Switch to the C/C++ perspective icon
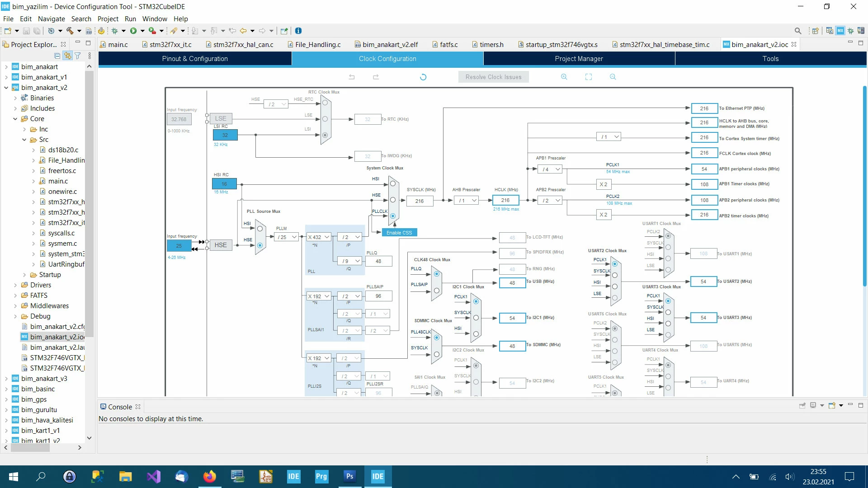 coord(830,31)
